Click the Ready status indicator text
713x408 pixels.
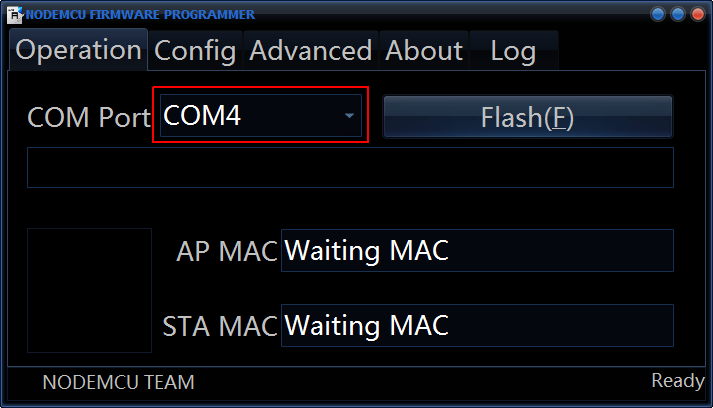click(678, 381)
